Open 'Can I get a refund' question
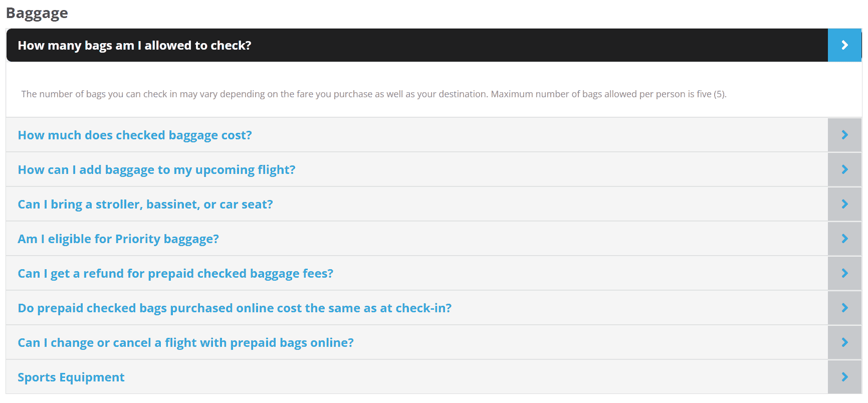Viewport: 868px width, 403px height. (175, 274)
